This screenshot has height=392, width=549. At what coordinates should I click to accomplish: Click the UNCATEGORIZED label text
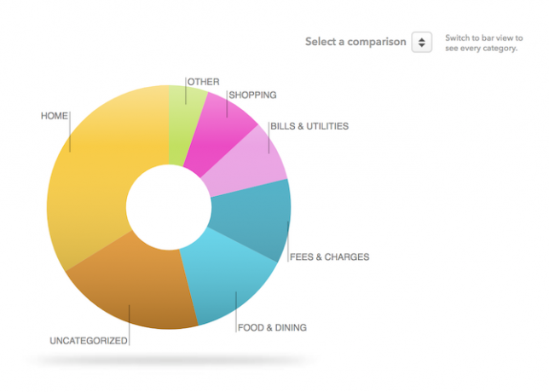89,341
